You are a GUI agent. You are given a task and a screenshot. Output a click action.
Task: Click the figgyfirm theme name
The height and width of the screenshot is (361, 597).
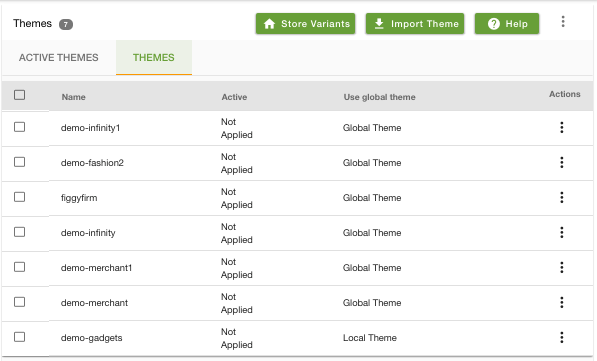pos(79,198)
